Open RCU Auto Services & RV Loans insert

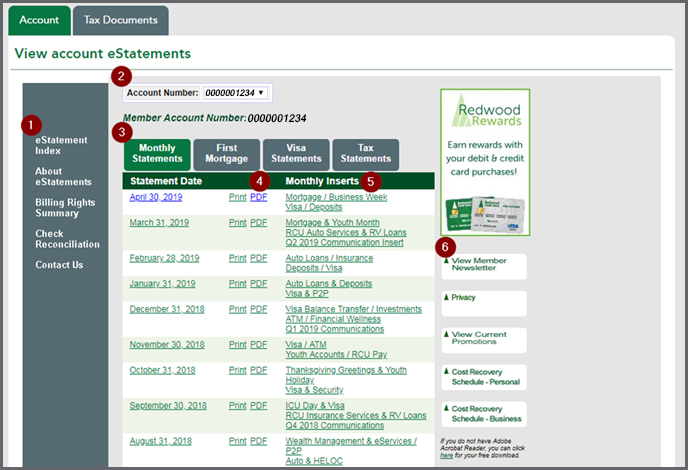[346, 233]
